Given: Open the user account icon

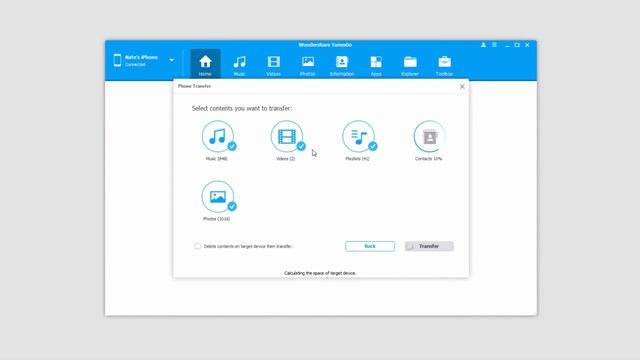Looking at the screenshot, I should pyautogui.click(x=483, y=45).
